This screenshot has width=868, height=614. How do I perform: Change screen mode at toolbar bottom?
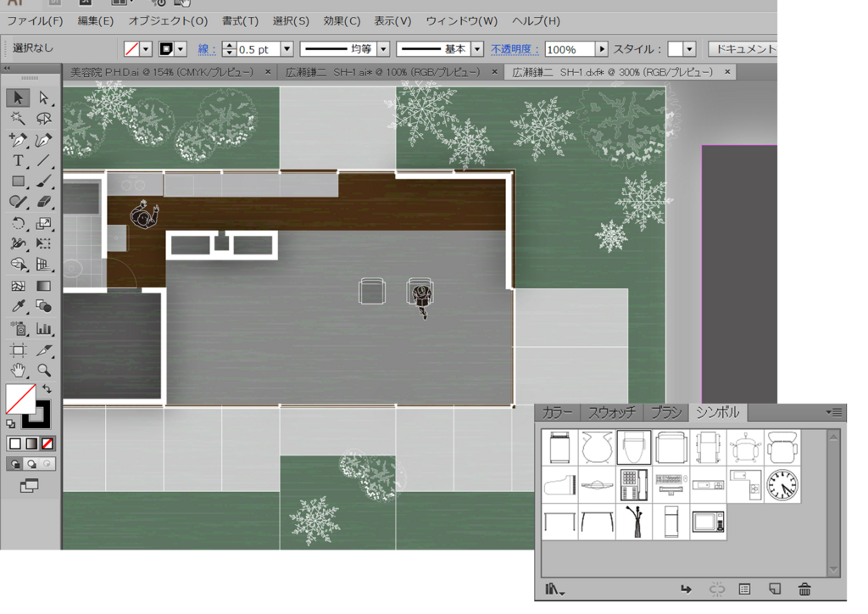coord(30,486)
